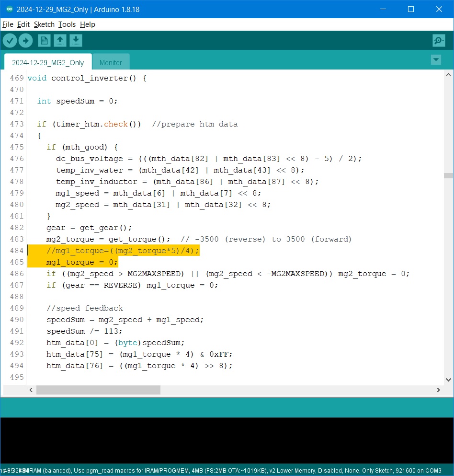Expand the tab options dropdown arrow
454x476 pixels.
[x=436, y=60]
